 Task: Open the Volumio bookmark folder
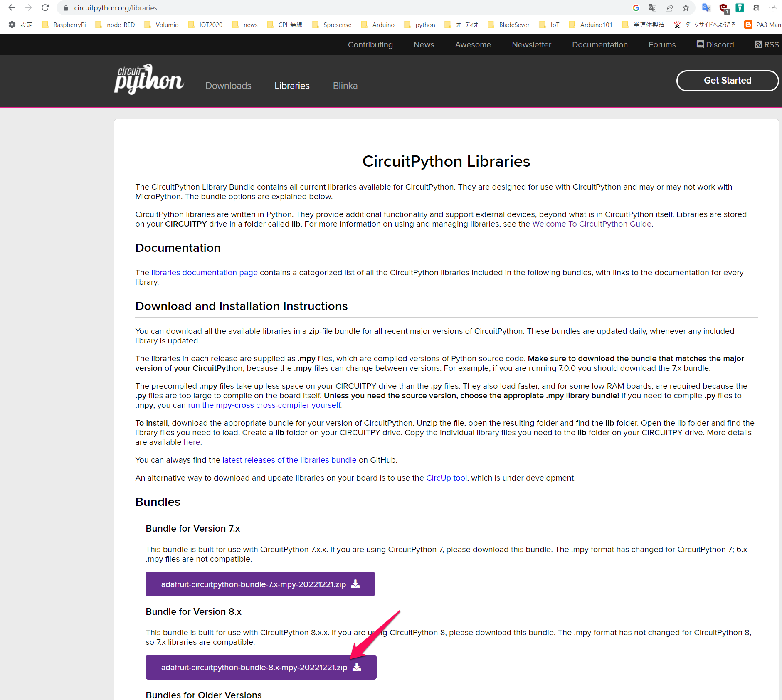161,25
